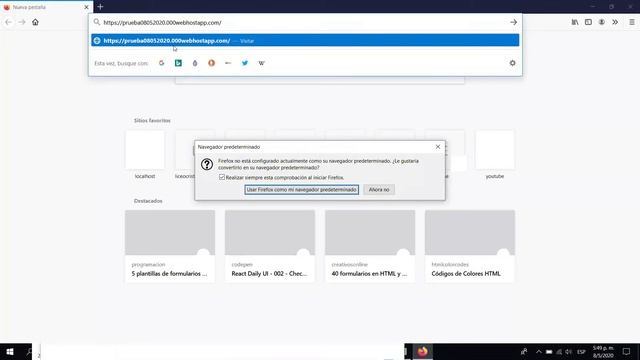Search this time with Twitter
Image resolution: width=640 pixels, height=360 pixels.
pyautogui.click(x=245, y=63)
